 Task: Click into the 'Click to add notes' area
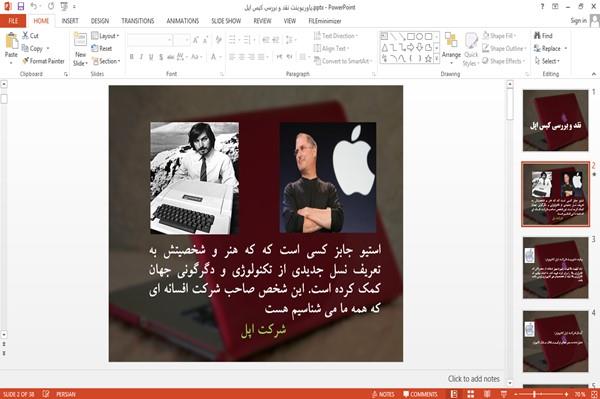point(474,379)
